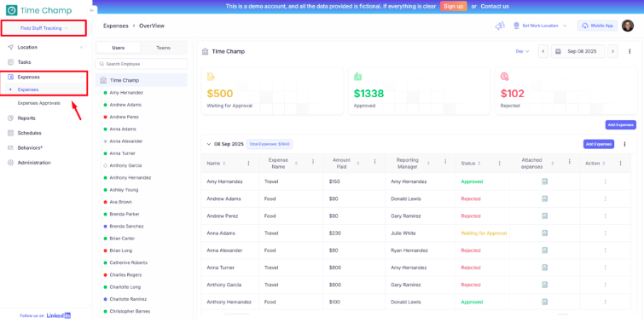Click the Search Employee field

[142, 64]
